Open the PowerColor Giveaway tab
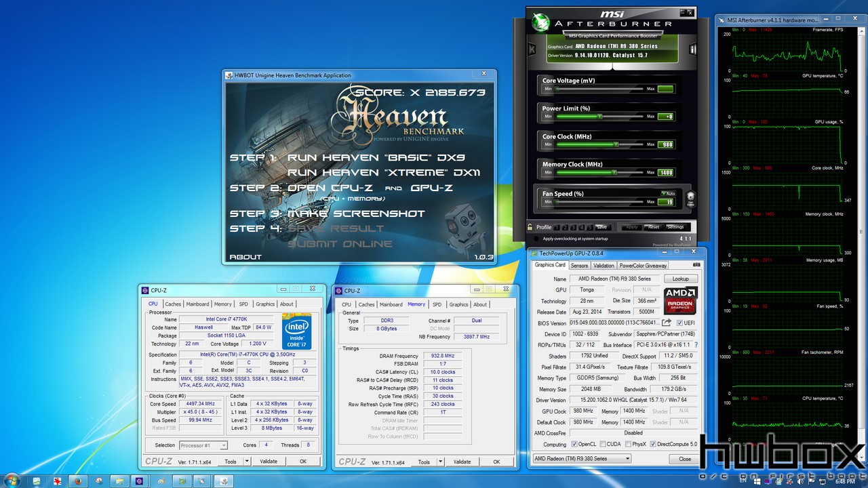This screenshot has height=488, width=868. pos(643,266)
